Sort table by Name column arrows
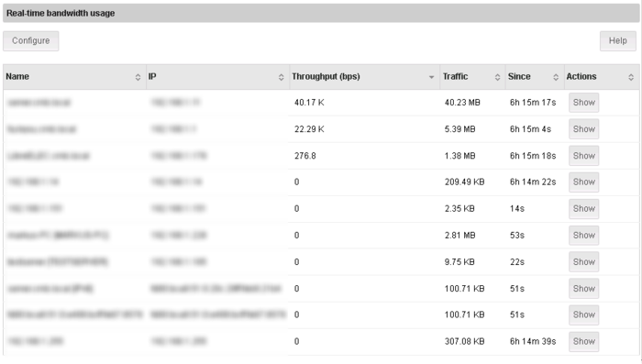Viewport: 642px width, 364px height. point(138,77)
